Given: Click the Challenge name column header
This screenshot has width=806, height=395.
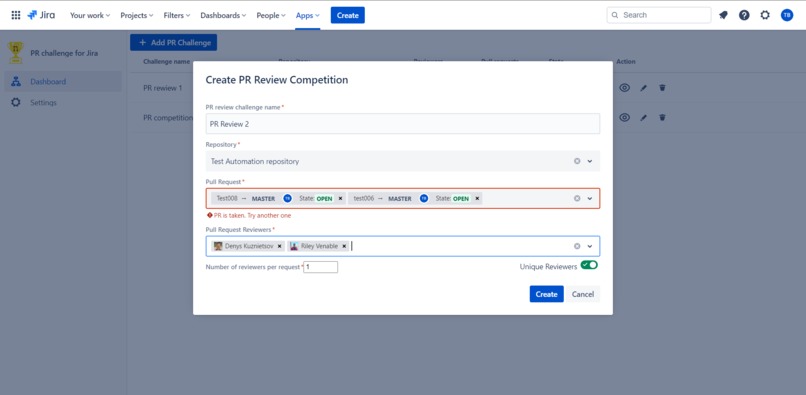Looking at the screenshot, I should pos(167,61).
